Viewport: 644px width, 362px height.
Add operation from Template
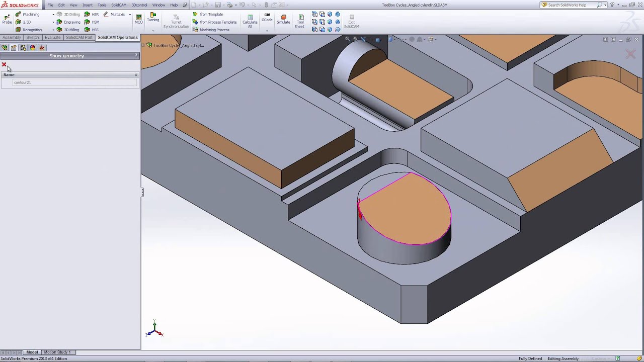208,14
